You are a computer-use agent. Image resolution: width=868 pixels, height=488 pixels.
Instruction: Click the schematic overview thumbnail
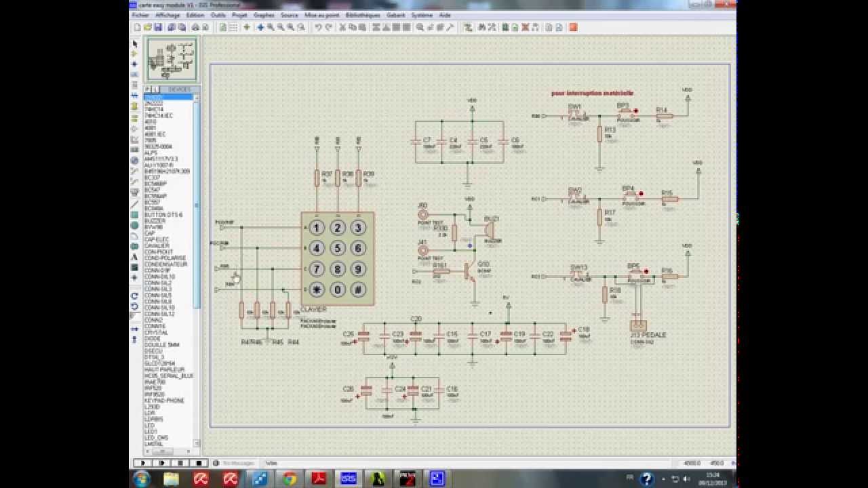tap(172, 59)
